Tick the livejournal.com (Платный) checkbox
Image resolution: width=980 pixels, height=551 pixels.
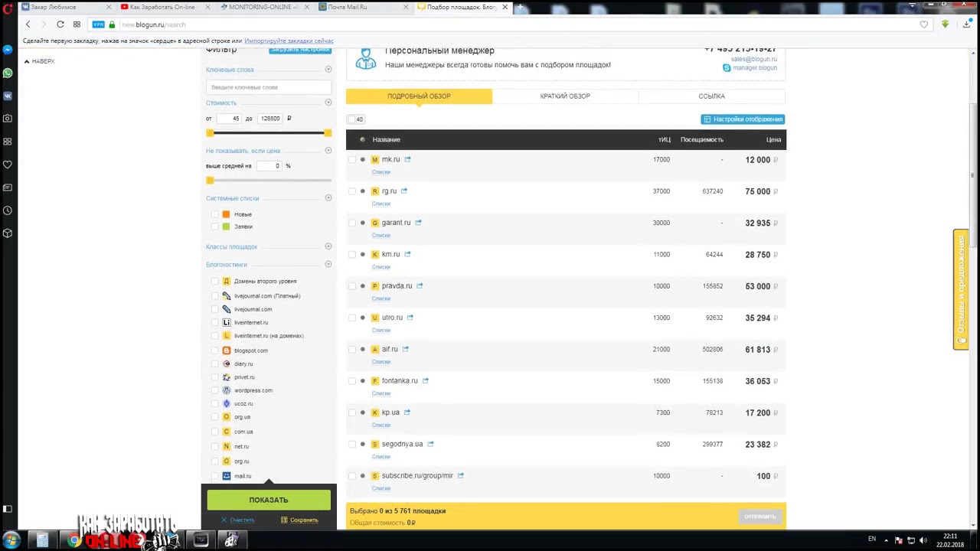point(214,295)
